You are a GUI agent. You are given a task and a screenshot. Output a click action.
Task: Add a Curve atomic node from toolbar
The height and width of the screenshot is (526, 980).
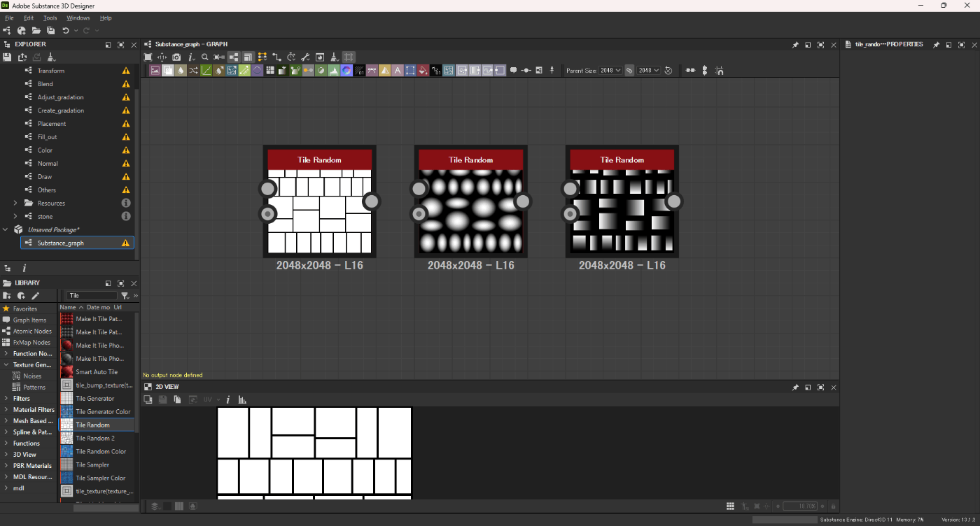click(x=206, y=71)
